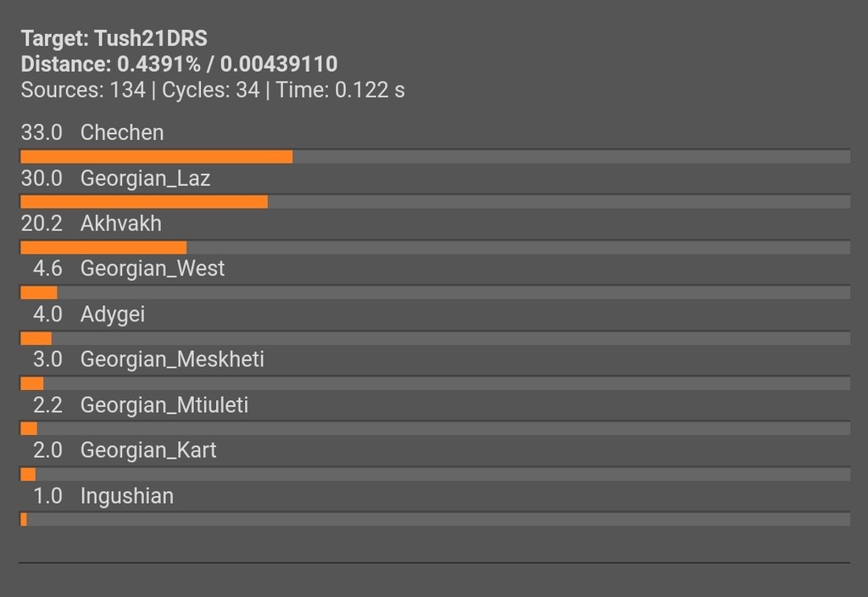The width and height of the screenshot is (868, 597).
Task: Click the small Ingushian orange bar
Action: tap(24, 520)
